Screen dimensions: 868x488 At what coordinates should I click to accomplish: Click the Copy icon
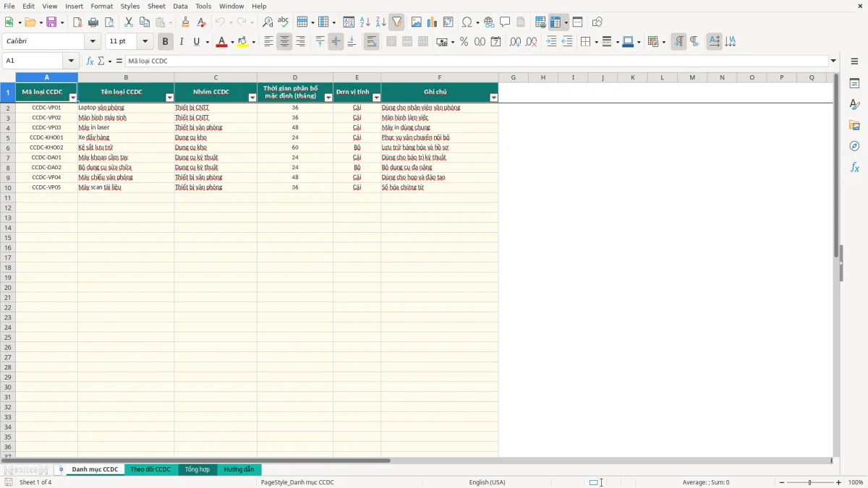tap(145, 22)
